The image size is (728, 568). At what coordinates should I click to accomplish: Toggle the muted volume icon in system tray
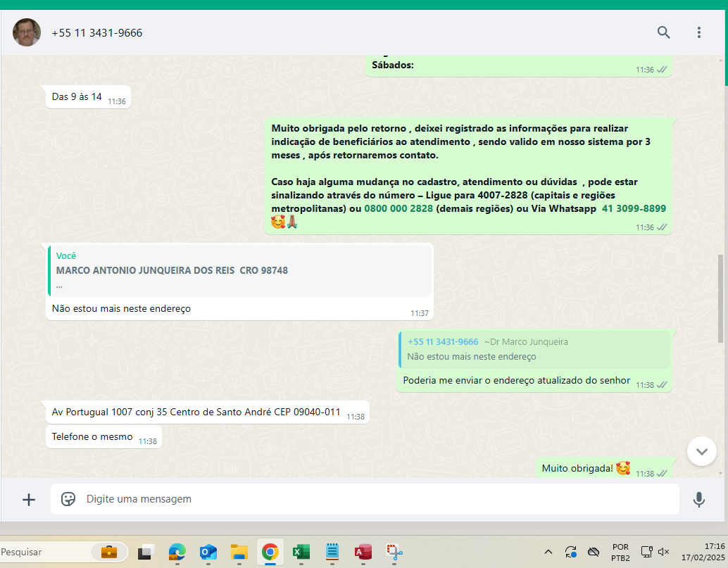[663, 552]
